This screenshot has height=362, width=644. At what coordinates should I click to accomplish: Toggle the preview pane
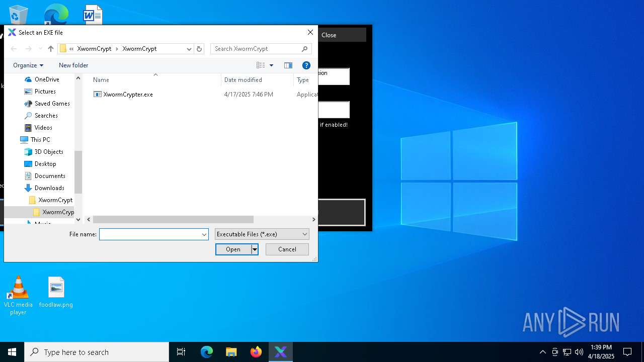point(288,65)
